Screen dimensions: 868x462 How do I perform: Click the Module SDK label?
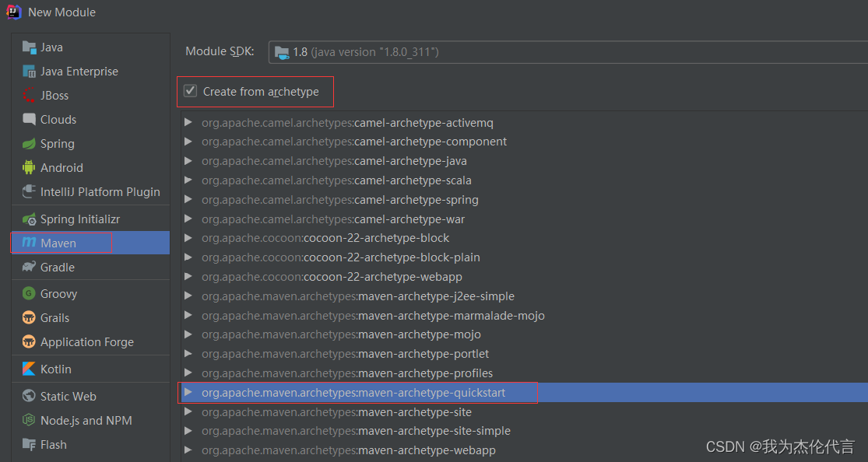pos(220,51)
